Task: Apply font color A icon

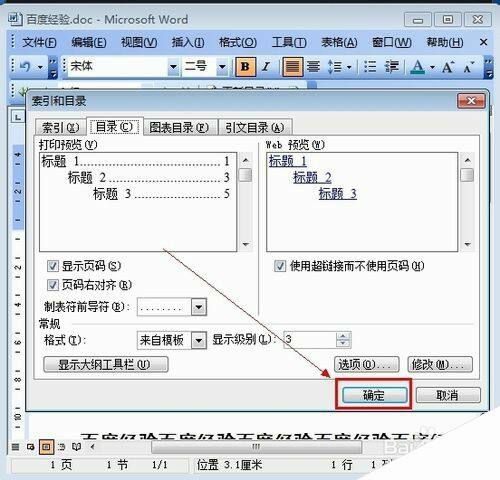Action: point(418,67)
